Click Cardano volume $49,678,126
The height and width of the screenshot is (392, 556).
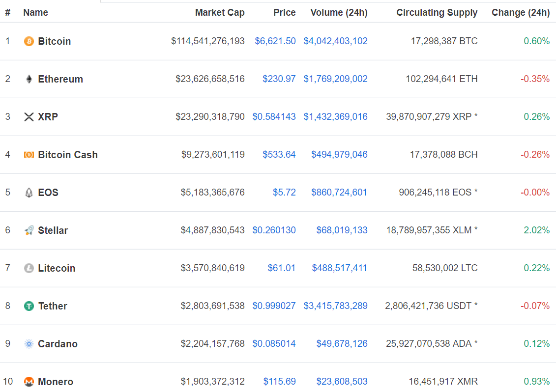342,344
